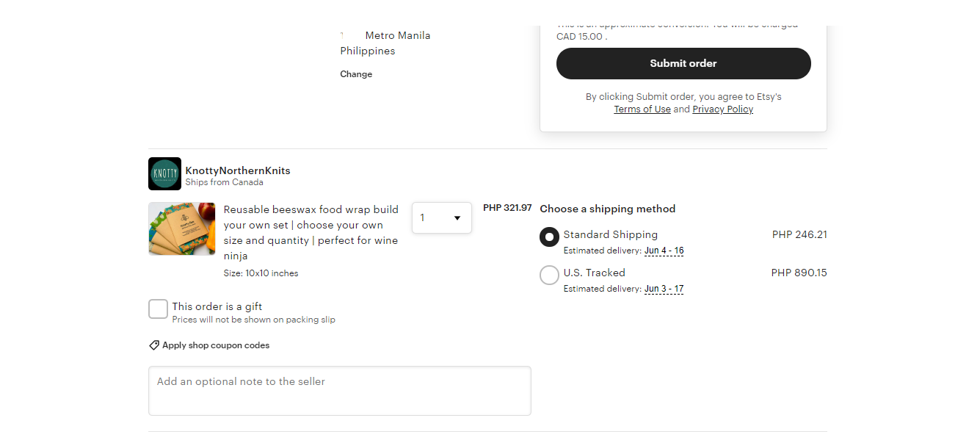The width and height of the screenshot is (980, 432).
Task: Change the shipping address
Action: pos(356,74)
